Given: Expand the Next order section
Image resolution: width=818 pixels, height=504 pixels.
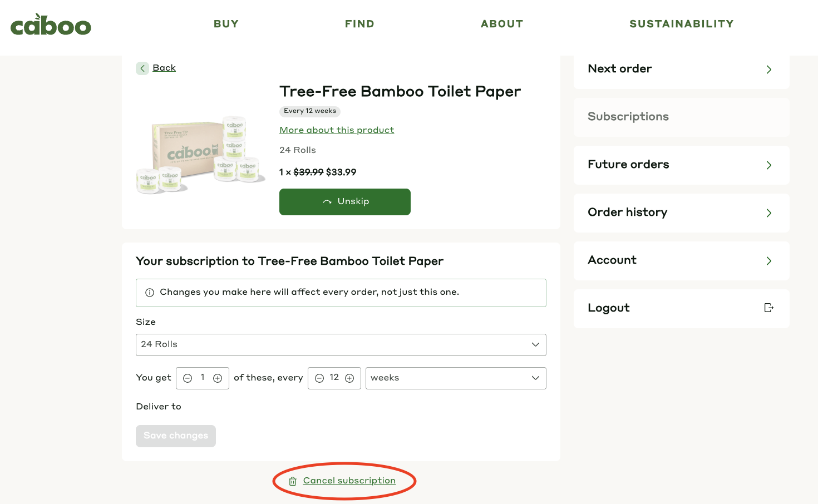Looking at the screenshot, I should (x=681, y=70).
